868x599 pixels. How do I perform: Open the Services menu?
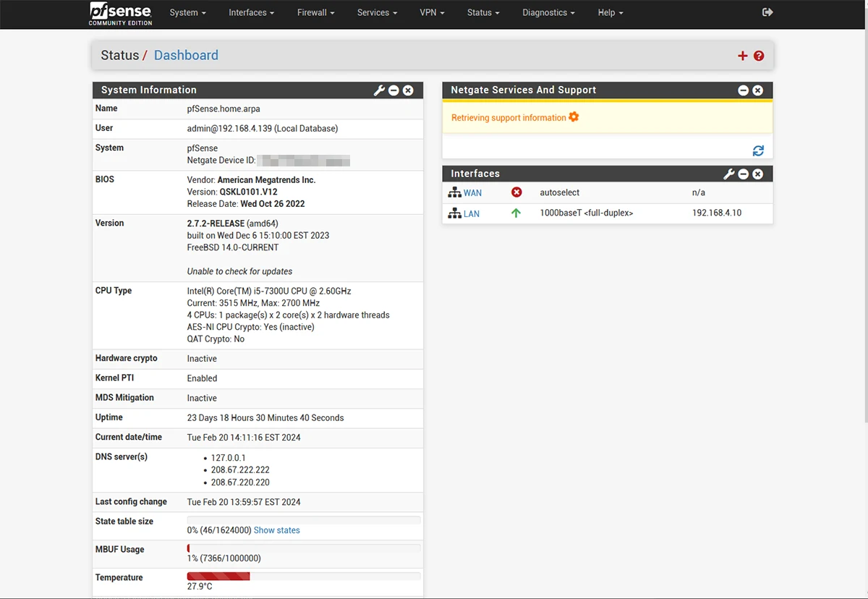pyautogui.click(x=377, y=12)
